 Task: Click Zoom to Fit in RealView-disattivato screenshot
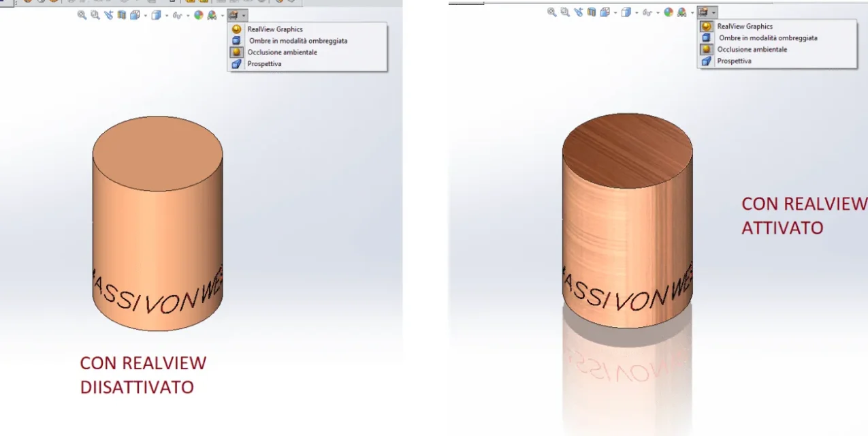click(82, 15)
